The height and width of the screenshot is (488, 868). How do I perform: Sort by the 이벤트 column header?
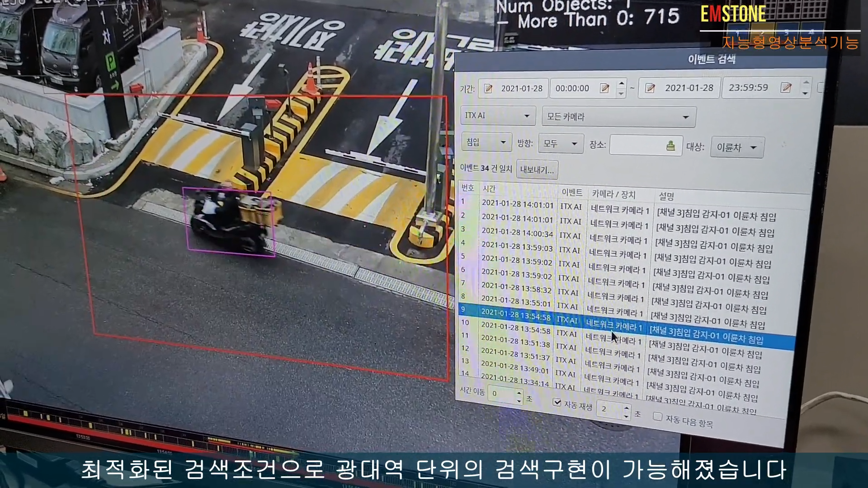coord(572,192)
